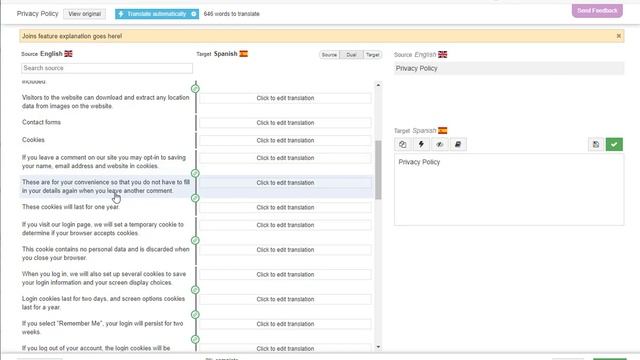Dismiss the Joins feature explanation banner
The image size is (640, 360).
click(619, 36)
